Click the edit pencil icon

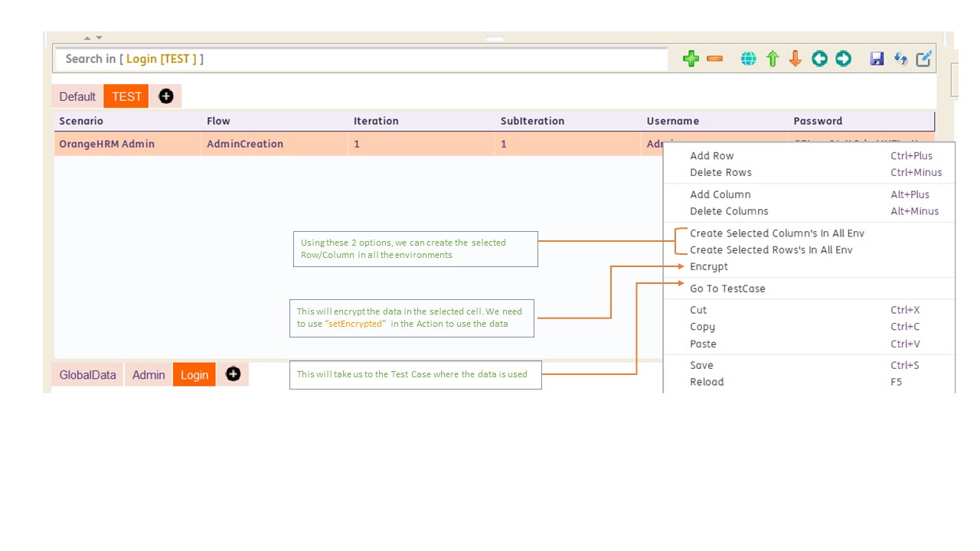coord(924,59)
